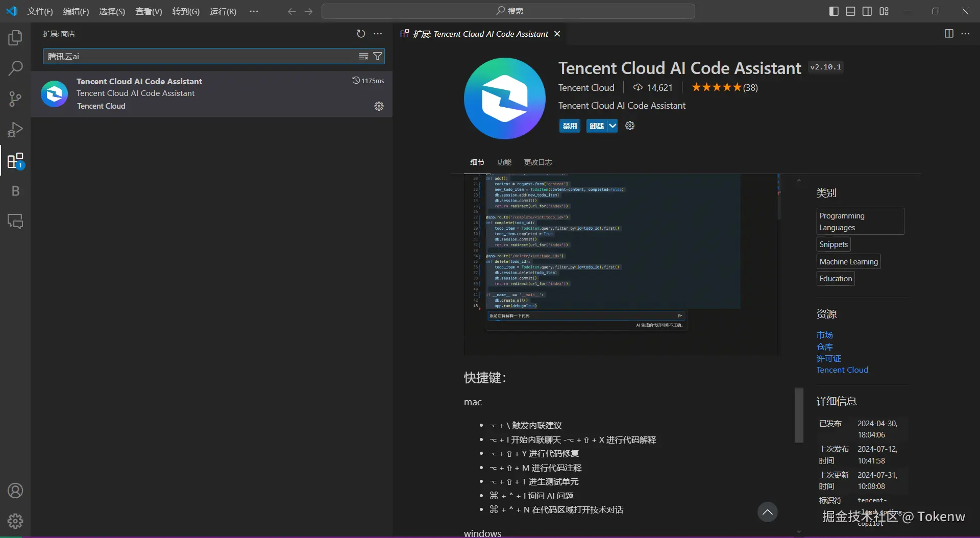Expand the overflow menu in menu bar
The height and width of the screenshot is (538, 980).
tap(254, 11)
